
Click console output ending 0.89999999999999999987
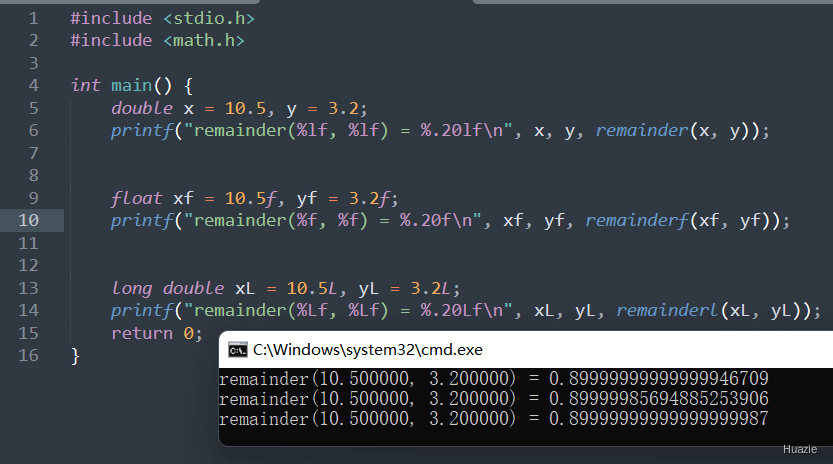click(x=494, y=419)
